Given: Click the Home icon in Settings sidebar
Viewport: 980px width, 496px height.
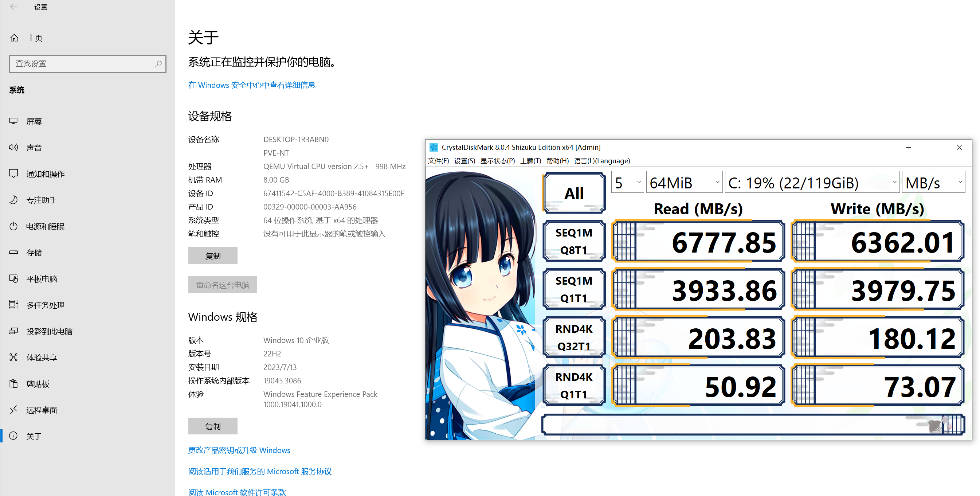Looking at the screenshot, I should coord(14,38).
